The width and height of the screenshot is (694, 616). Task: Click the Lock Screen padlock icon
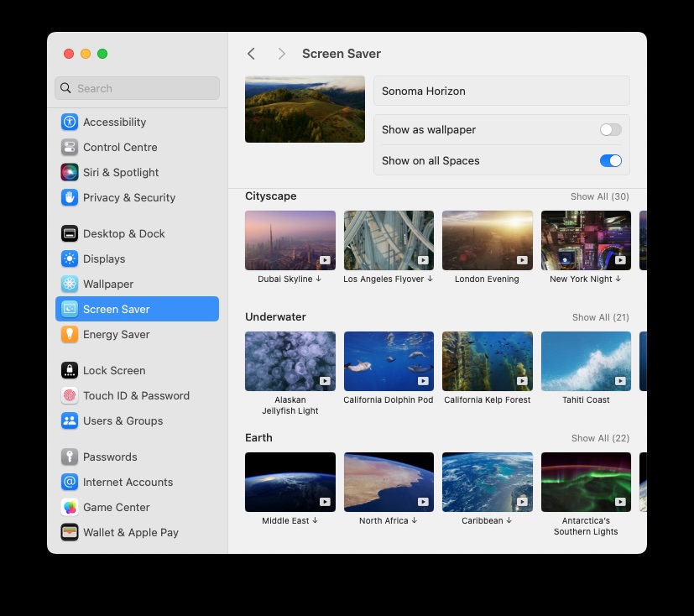[x=70, y=370]
